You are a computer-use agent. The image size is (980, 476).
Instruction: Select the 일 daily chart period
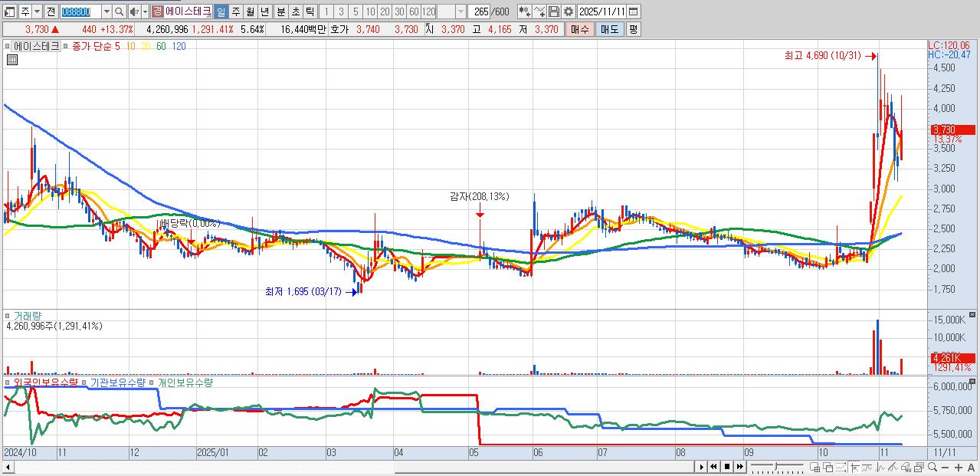point(221,11)
